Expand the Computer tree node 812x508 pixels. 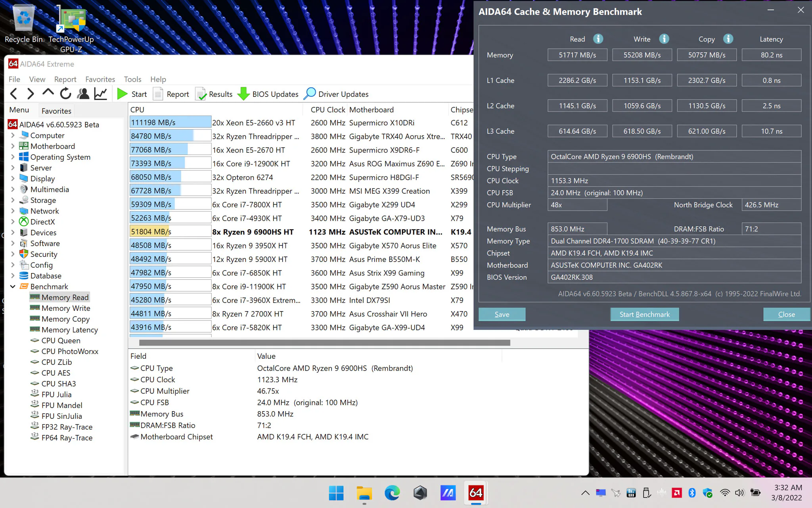pos(13,135)
